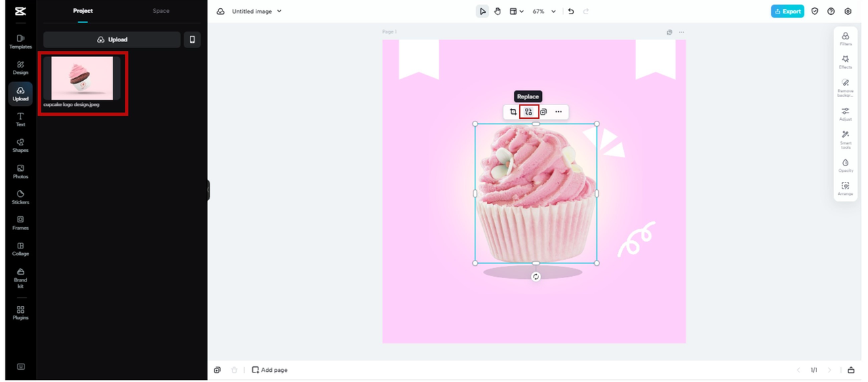Viewport: 868px width, 382px height.
Task: Click the shield icon next to Export
Action: 814,12
